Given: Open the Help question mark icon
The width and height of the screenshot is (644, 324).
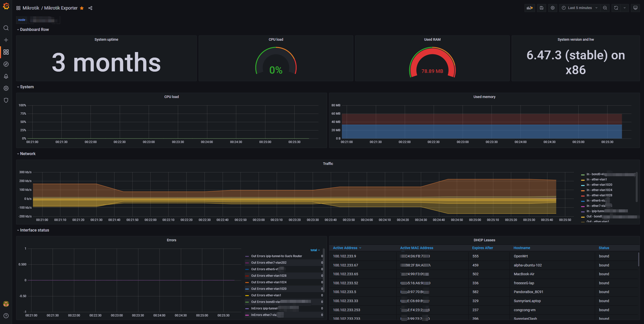Looking at the screenshot, I should 6,316.
